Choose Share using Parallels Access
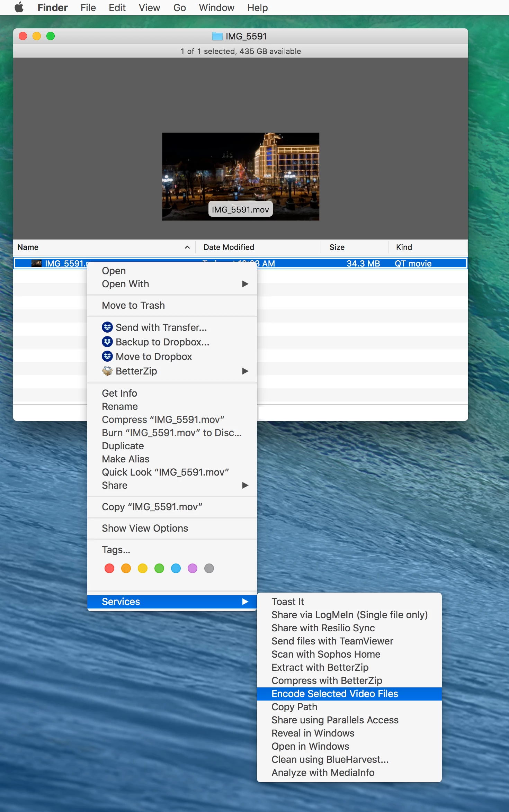This screenshot has width=509, height=812. [349, 720]
